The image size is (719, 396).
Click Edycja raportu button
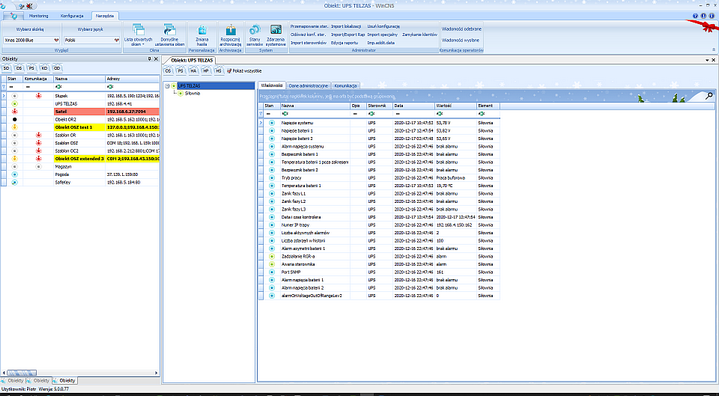tap(344, 43)
